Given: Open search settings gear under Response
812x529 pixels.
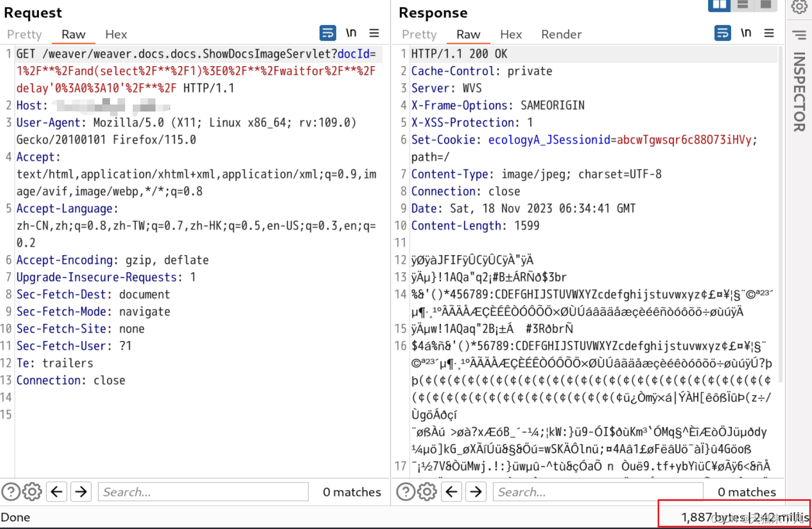Looking at the screenshot, I should click(x=427, y=492).
